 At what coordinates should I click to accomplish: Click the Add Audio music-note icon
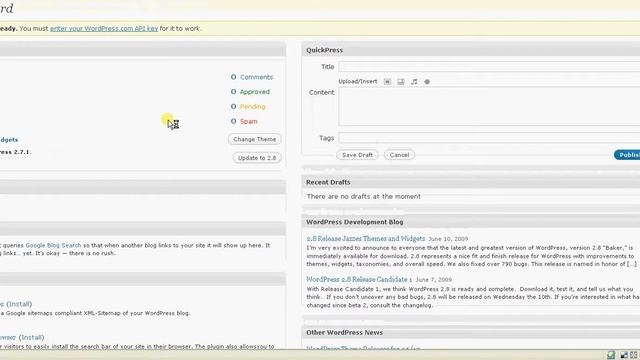(414, 82)
